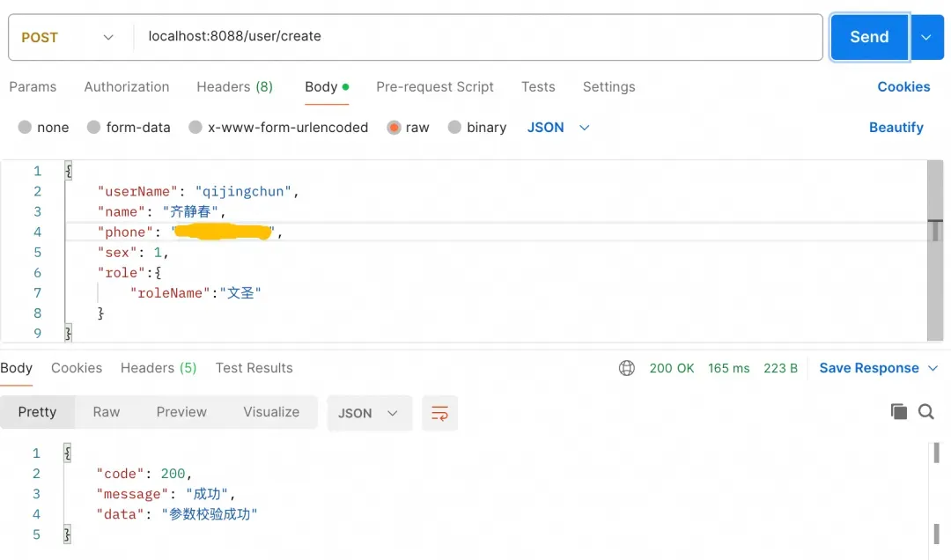Screen dimensions: 951x560
Task: Click the request URL input field
Action: pos(478,37)
